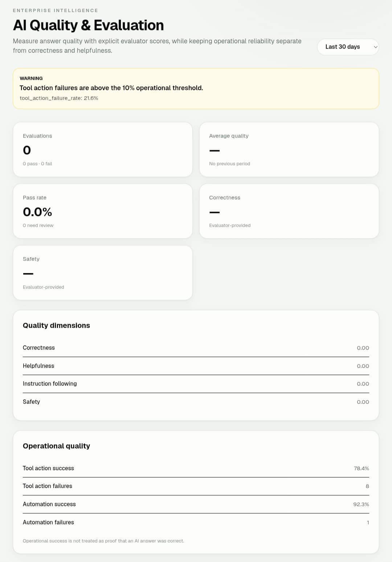
Task: Click the 0.0% pass rate value
Action: click(37, 212)
